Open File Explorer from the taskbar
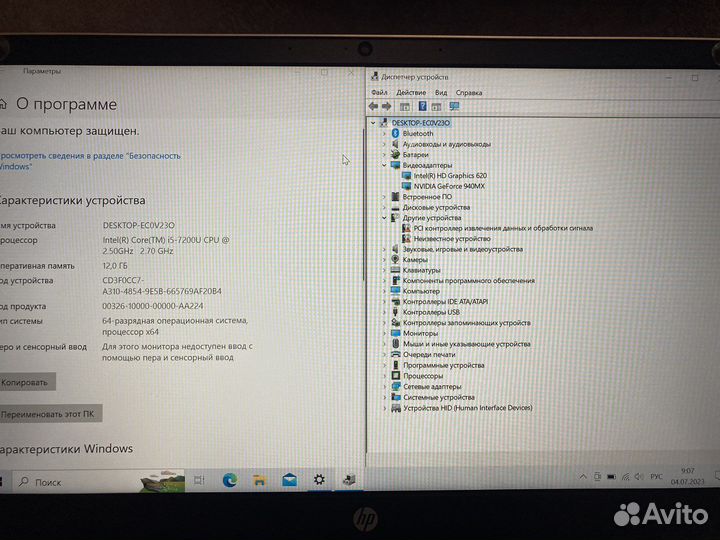Image resolution: width=720 pixels, height=540 pixels. [260, 480]
